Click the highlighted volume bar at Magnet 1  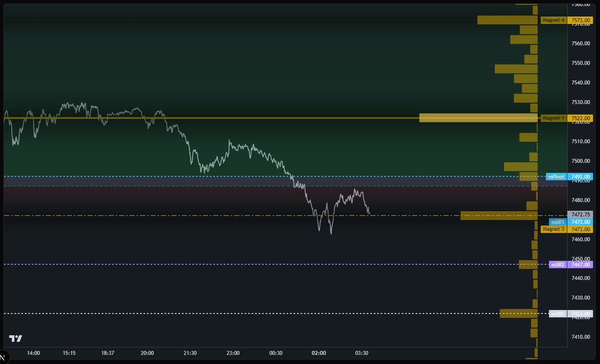pos(478,118)
